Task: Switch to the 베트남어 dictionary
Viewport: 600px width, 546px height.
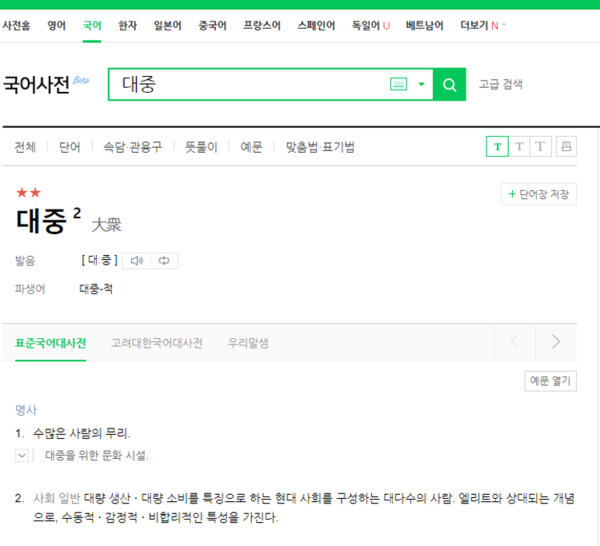Action: [424, 26]
